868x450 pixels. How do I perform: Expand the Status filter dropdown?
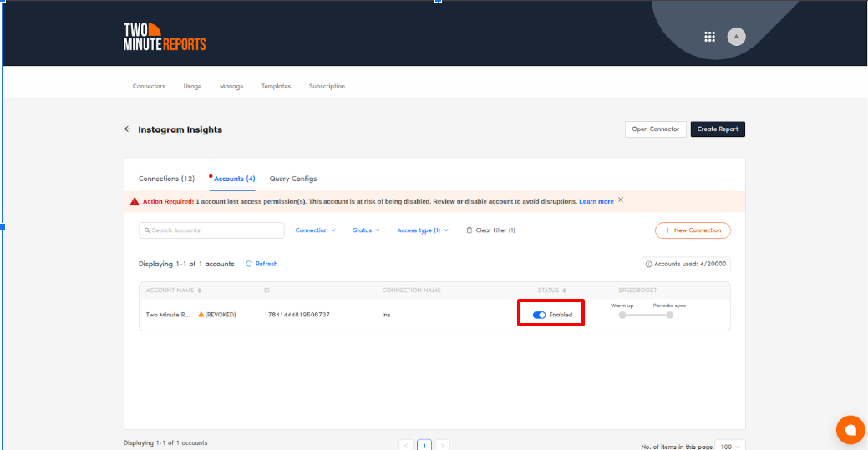click(x=366, y=230)
